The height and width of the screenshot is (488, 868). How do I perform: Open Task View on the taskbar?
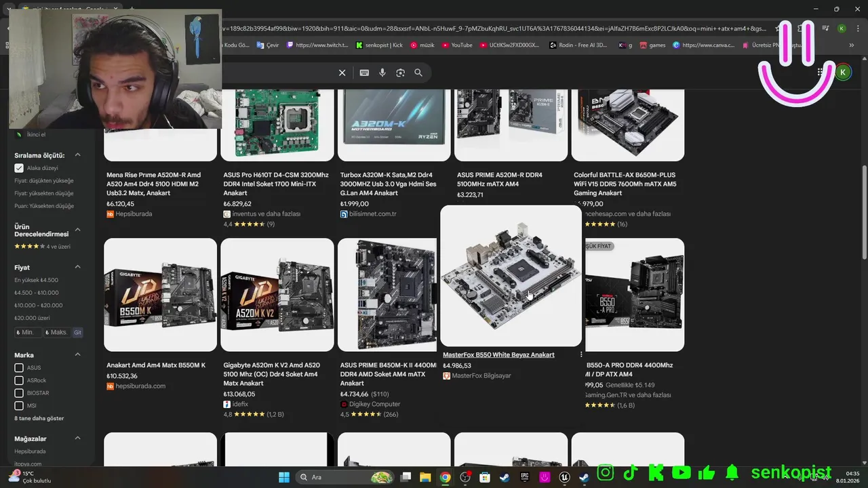[406, 477]
